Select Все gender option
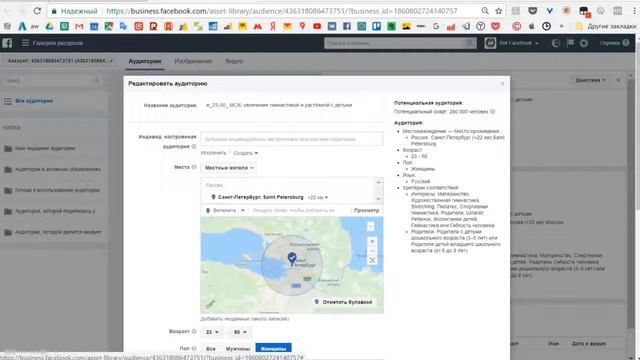 [211, 349]
